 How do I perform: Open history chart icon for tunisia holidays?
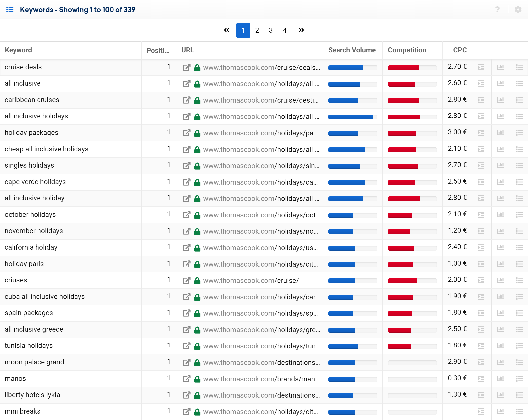tap(500, 346)
